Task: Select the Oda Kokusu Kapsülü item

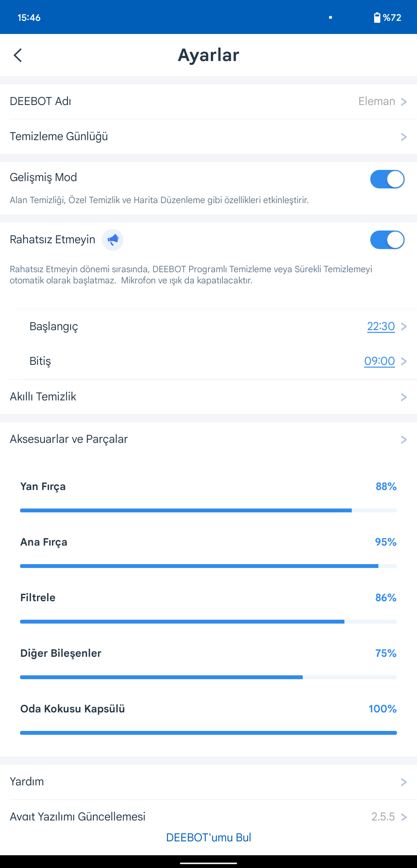Action: pyautogui.click(x=208, y=720)
